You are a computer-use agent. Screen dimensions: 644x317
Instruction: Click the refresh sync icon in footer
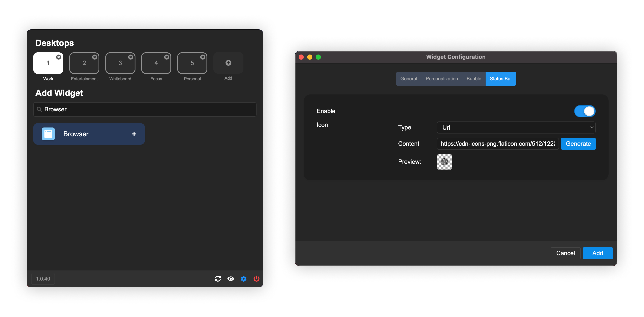(218, 279)
